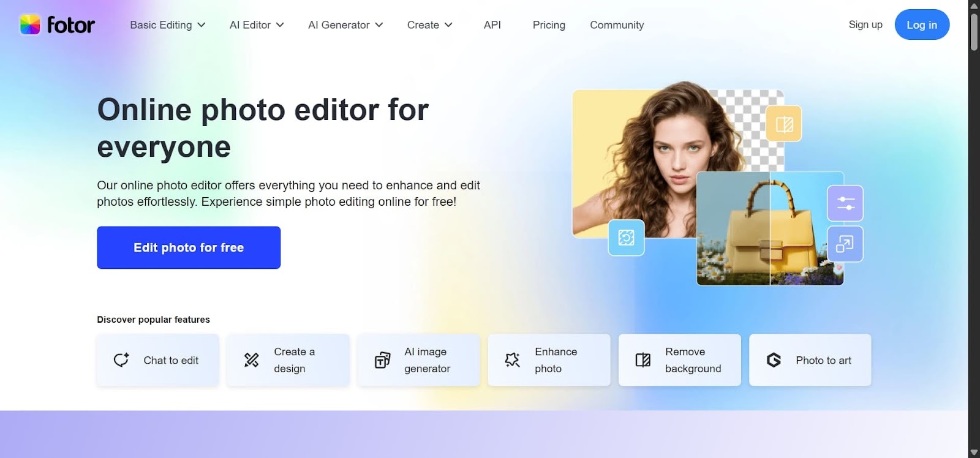Open the AI Generator menu
Image resolution: width=980 pixels, height=458 pixels.
339,25
